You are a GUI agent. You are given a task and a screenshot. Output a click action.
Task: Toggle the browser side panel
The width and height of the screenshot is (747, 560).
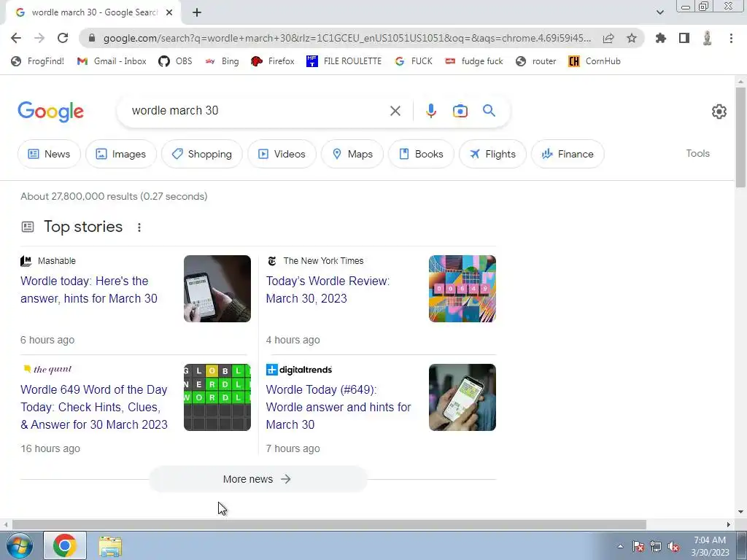[x=684, y=38]
